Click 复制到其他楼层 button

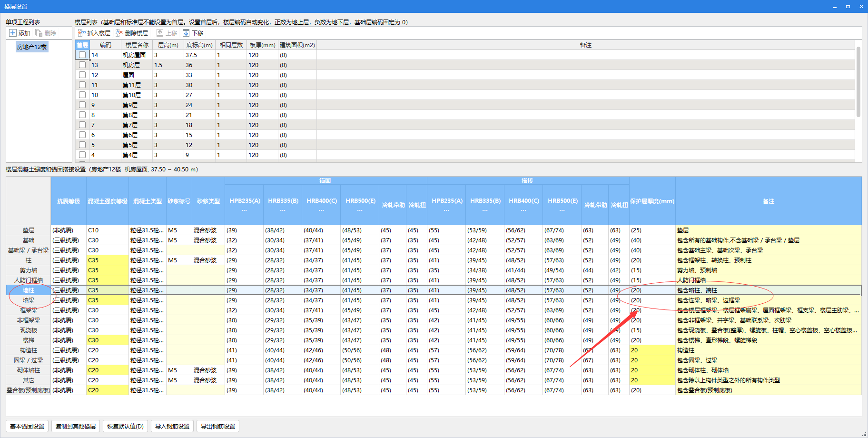tap(76, 426)
